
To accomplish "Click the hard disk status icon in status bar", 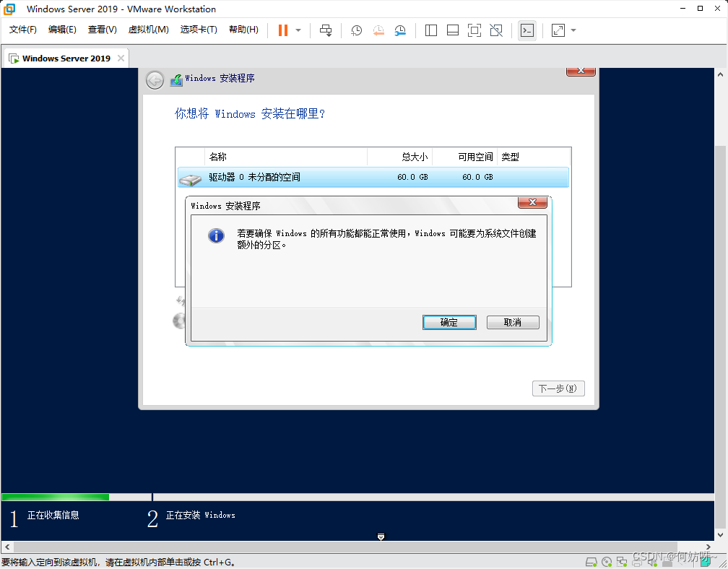I will click(x=591, y=562).
